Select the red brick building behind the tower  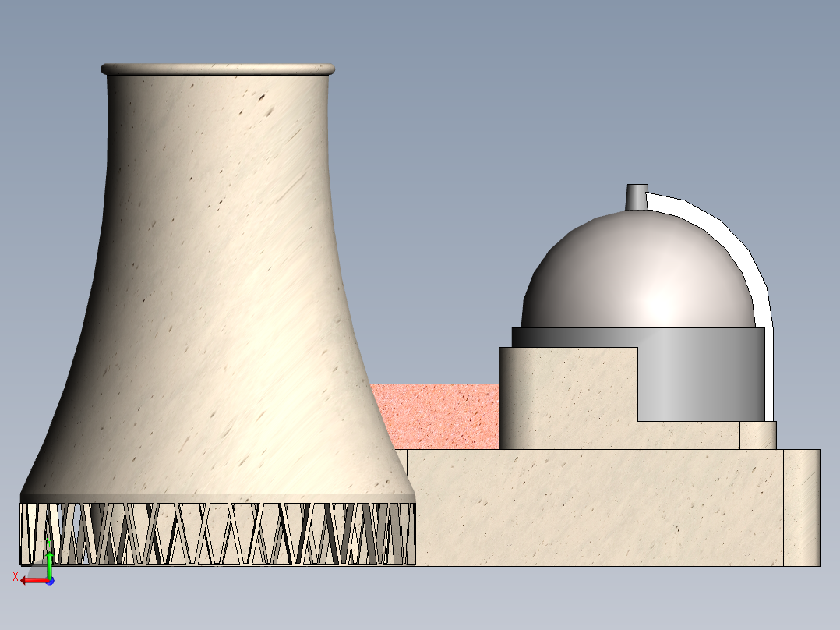click(435, 416)
